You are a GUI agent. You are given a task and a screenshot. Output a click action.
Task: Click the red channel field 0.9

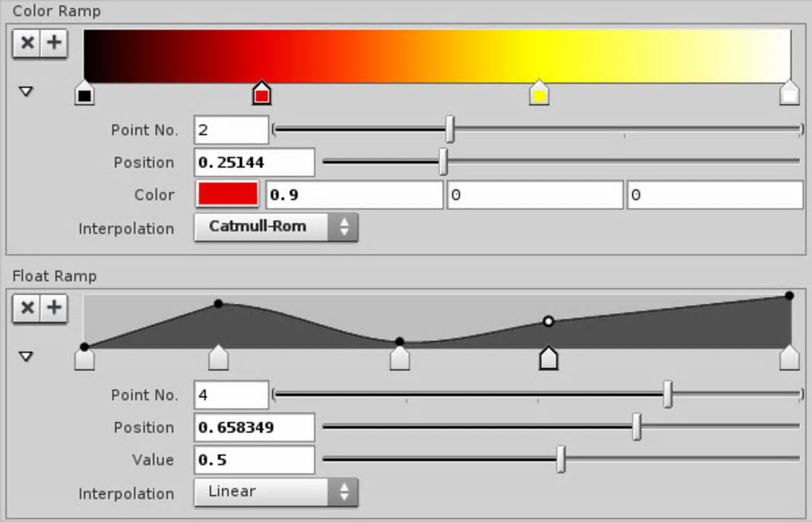click(x=355, y=195)
